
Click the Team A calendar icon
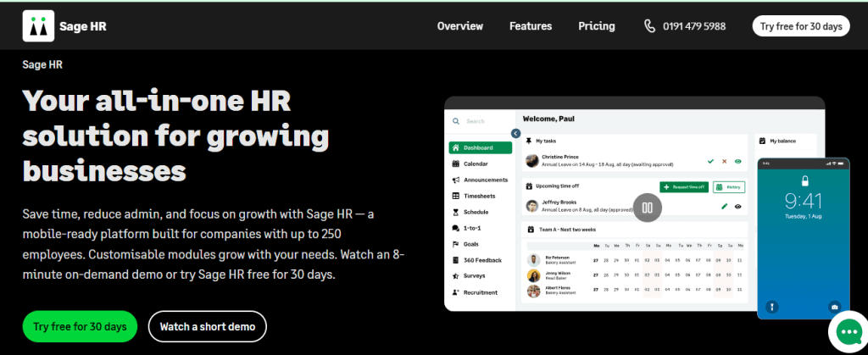531,230
